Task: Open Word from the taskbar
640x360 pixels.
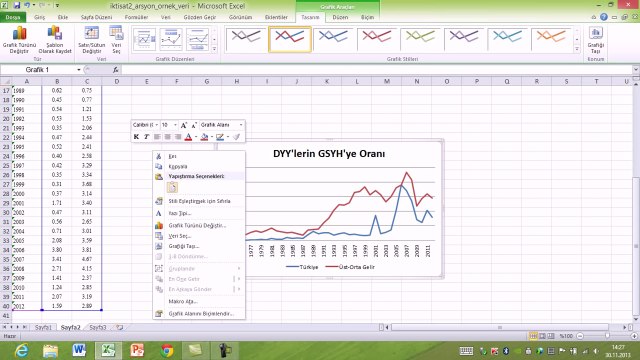Action: pos(79,351)
